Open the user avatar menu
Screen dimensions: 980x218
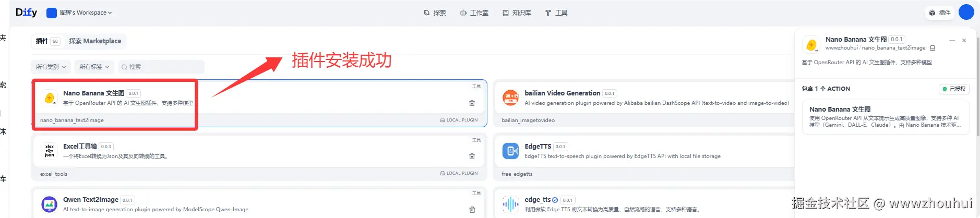pos(966,12)
